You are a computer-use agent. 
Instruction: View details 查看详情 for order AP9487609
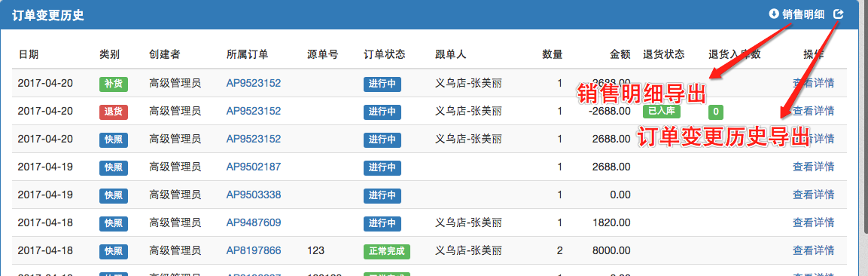[x=813, y=222]
